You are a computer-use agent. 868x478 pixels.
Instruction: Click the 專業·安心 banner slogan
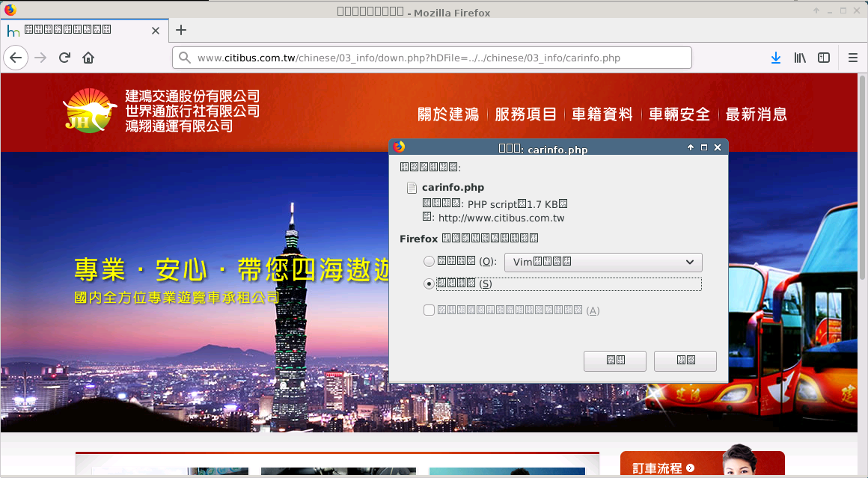pos(233,269)
